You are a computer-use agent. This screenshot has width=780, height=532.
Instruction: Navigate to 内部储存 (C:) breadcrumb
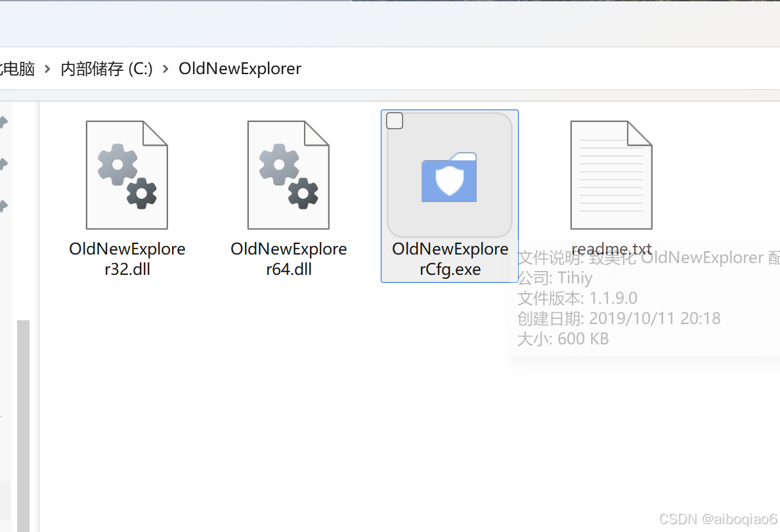tap(106, 69)
